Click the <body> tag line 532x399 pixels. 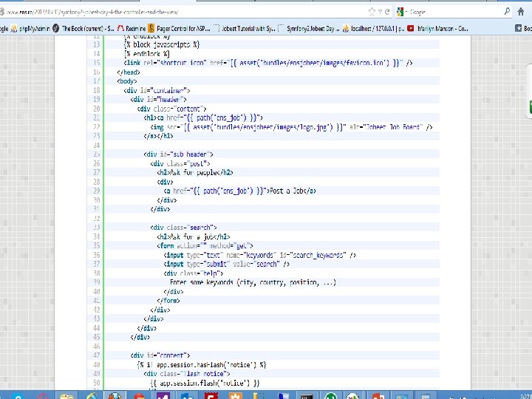(127, 81)
